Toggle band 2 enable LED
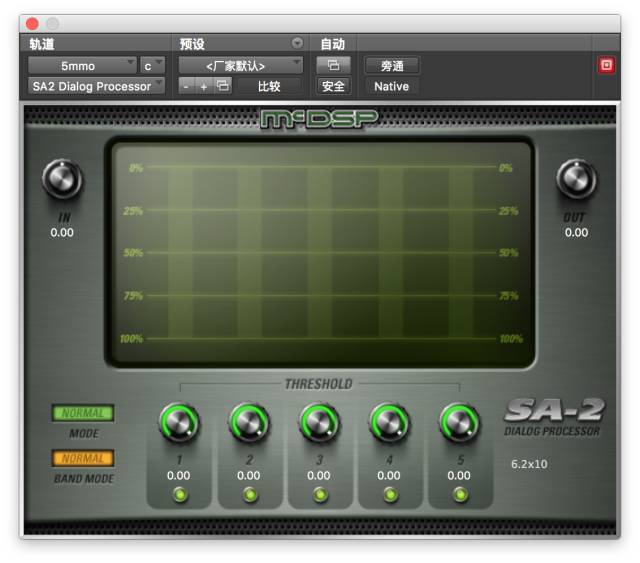This screenshot has width=640, height=563. click(250, 495)
